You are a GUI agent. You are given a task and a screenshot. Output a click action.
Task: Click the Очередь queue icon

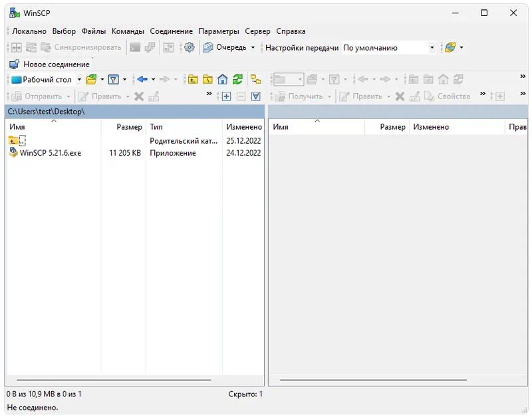207,47
